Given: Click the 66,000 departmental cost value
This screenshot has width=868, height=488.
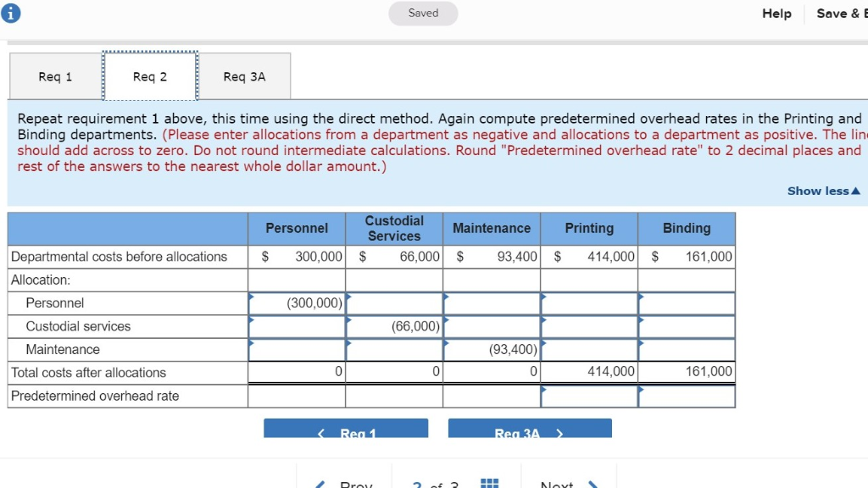Looking at the screenshot, I should click(x=420, y=257).
